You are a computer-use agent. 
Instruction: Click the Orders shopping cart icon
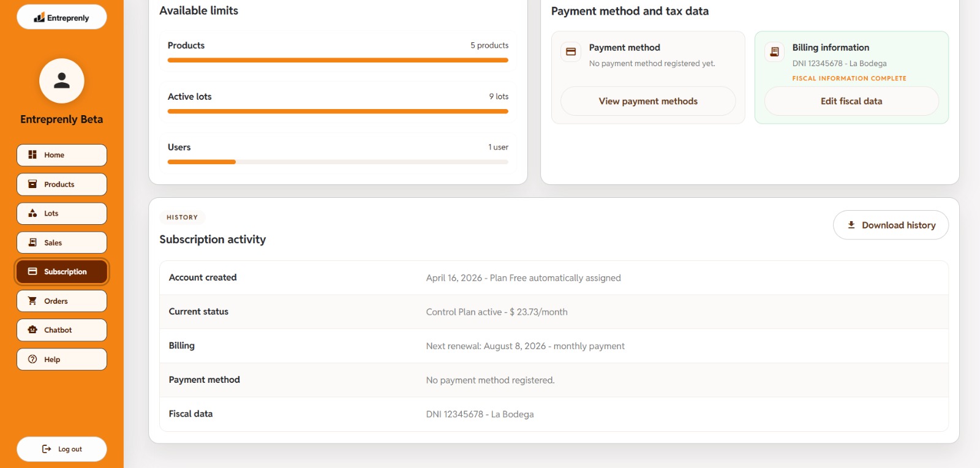point(32,301)
